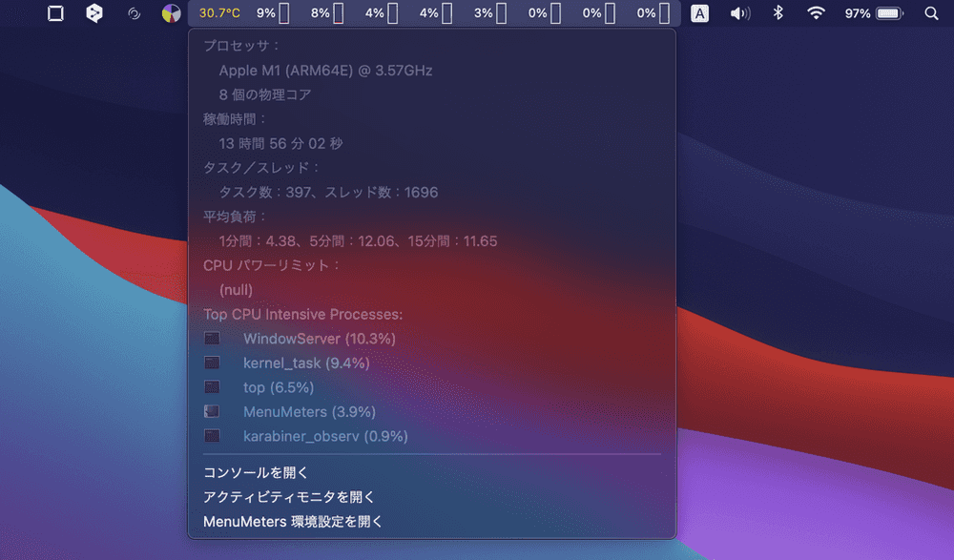Open Spotlight search magnifier
Viewport: 954px width, 560px height.
(931, 12)
